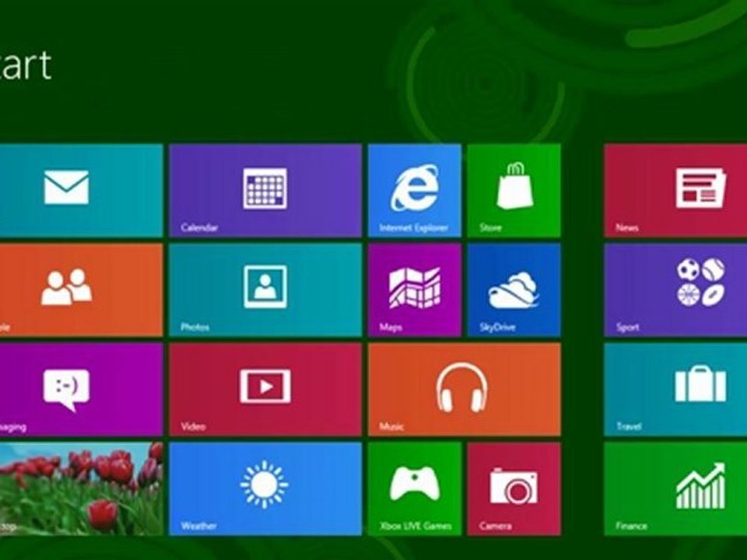Image resolution: width=747 pixels, height=560 pixels.
Task: Open the Weather sun tile
Action: tap(265, 489)
